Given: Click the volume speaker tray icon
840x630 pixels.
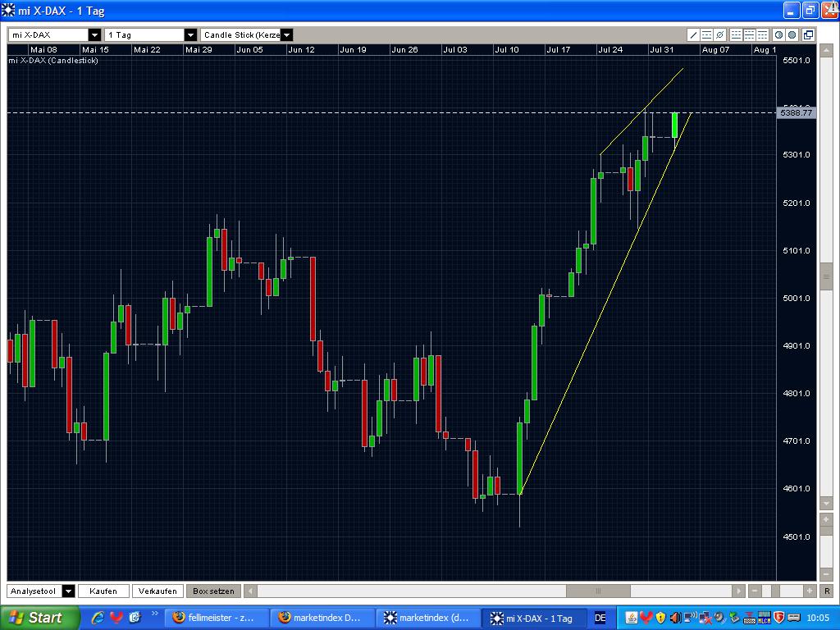Looking at the screenshot, I should pos(676,618).
